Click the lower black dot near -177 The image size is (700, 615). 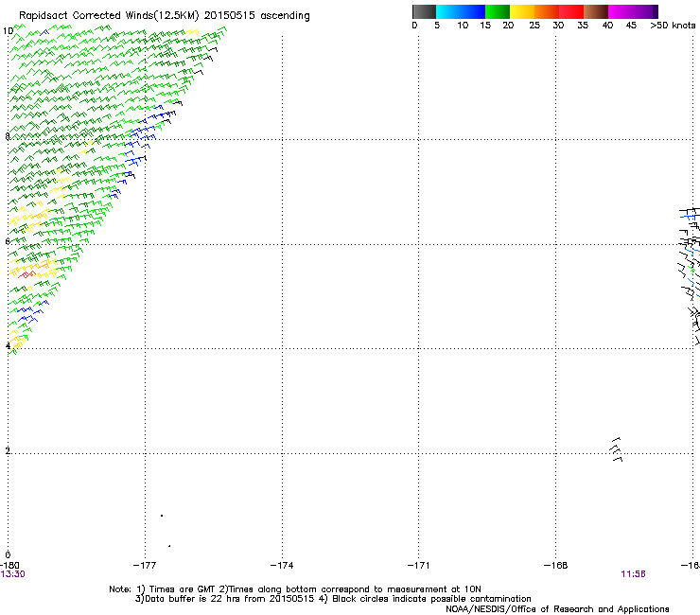coord(169,546)
